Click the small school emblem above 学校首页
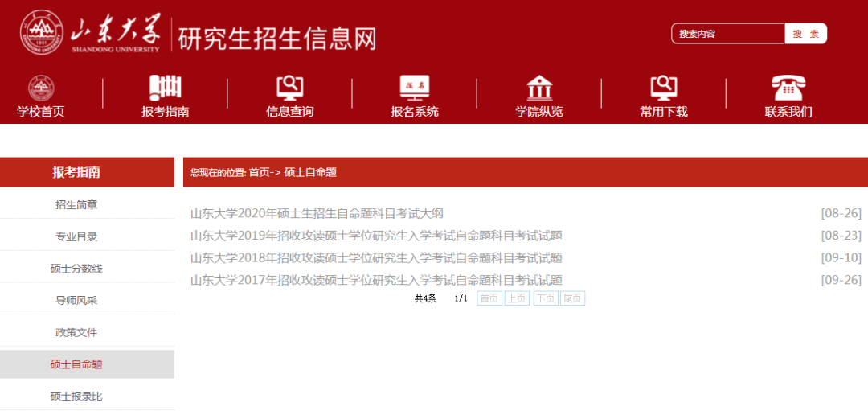This screenshot has height=411, width=868. [41, 88]
